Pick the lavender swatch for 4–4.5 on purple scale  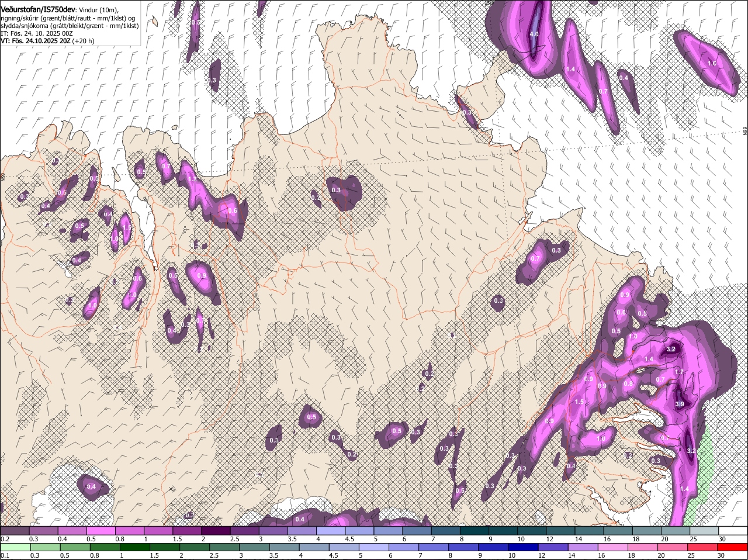click(331, 531)
